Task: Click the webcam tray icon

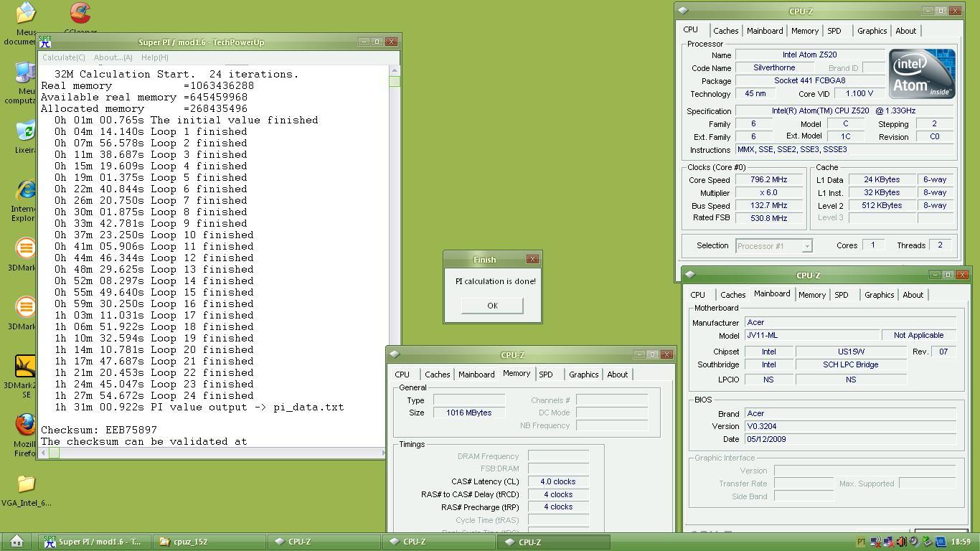Action: [914, 542]
